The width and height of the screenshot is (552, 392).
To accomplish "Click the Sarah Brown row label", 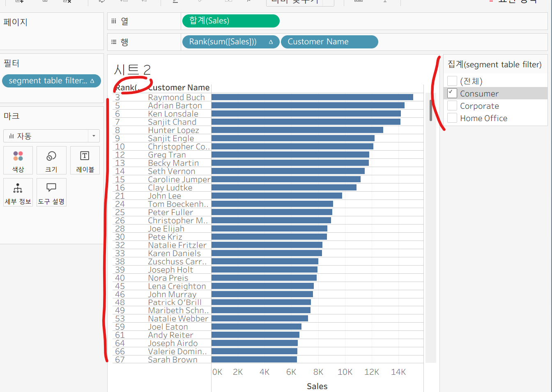I will pyautogui.click(x=172, y=360).
